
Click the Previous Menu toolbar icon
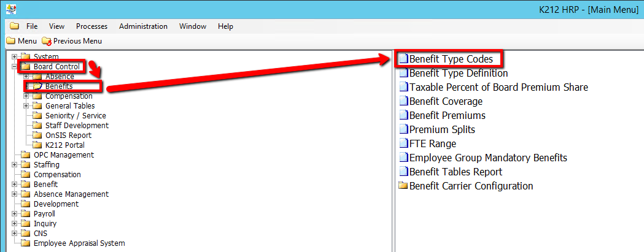pyautogui.click(x=47, y=41)
